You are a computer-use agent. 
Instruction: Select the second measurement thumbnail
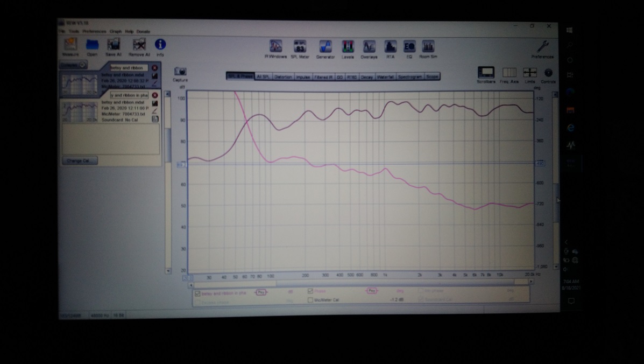(x=80, y=112)
